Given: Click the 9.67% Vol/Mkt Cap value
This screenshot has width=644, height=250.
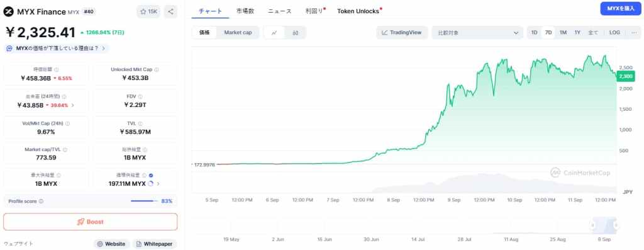Looking at the screenshot, I should coord(46,132).
